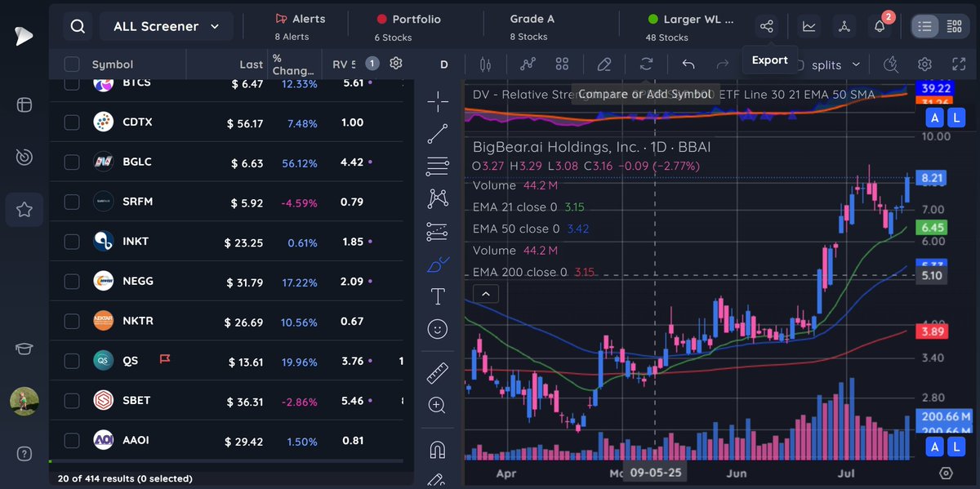
Task: Switch to detailed grid view toggle
Action: (953, 26)
